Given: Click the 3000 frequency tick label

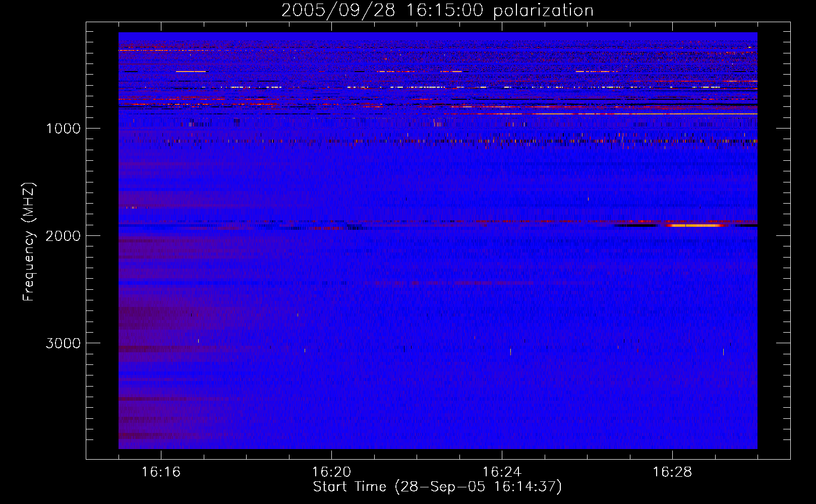Looking at the screenshot, I should [63, 343].
